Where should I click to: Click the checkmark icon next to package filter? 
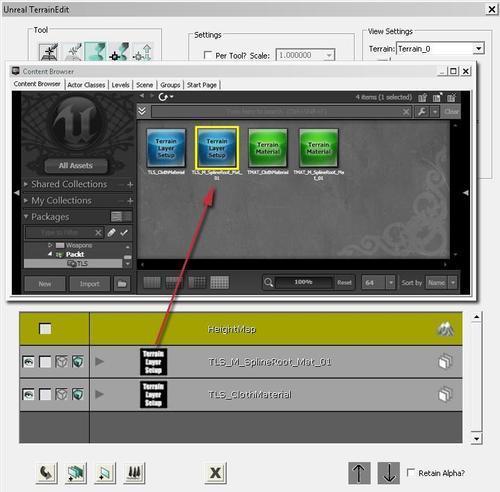tap(124, 233)
